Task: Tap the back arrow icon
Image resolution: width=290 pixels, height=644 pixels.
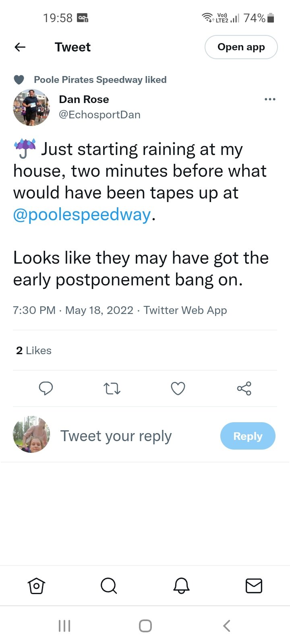Action: (x=20, y=47)
